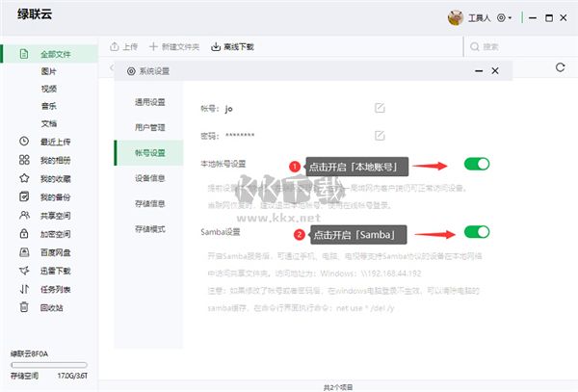Click the 共享空间 people icon
The height and width of the screenshot is (392, 578).
pyautogui.click(x=24, y=215)
